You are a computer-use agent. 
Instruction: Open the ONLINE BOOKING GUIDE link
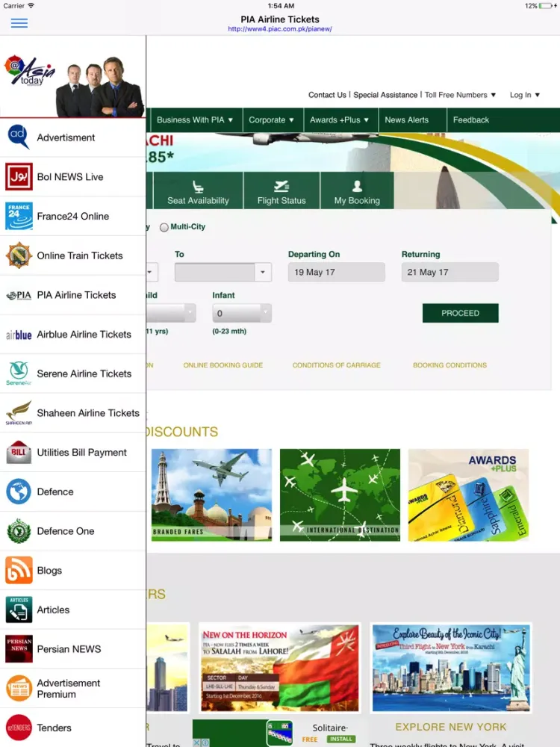(223, 365)
